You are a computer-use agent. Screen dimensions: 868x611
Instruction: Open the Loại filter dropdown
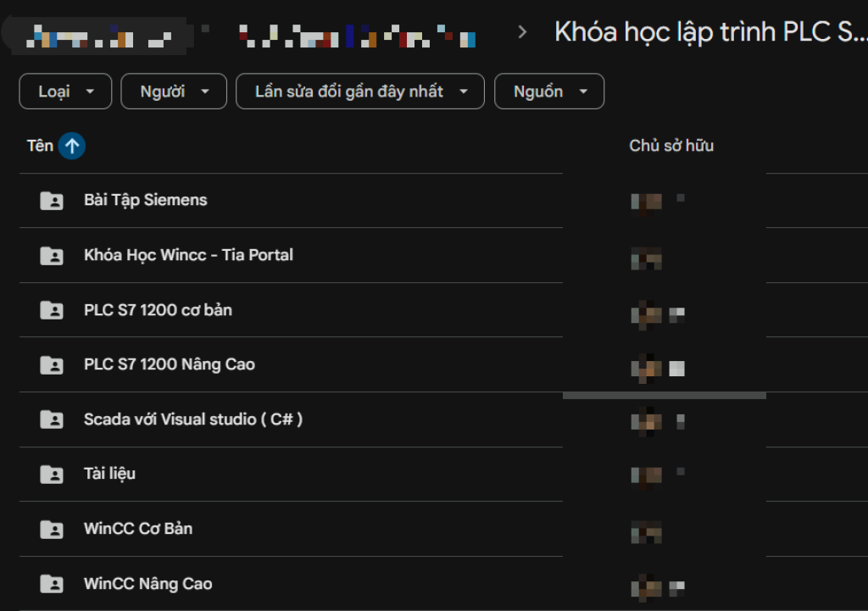tap(65, 92)
